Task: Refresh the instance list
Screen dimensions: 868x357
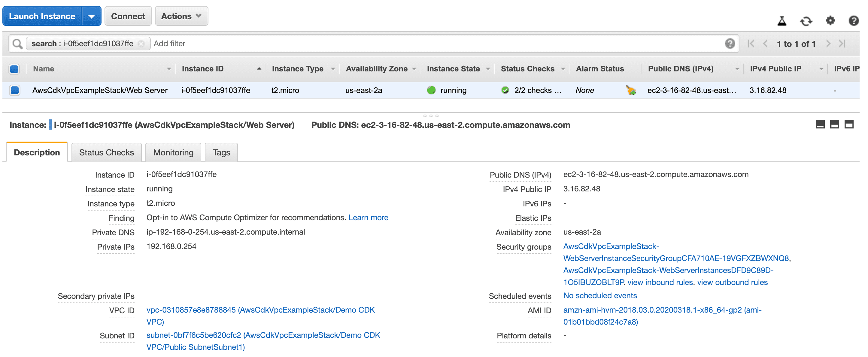Action: click(x=806, y=21)
